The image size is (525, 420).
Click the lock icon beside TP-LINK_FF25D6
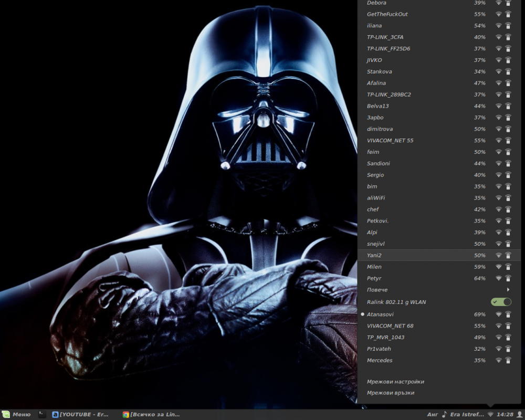pos(508,49)
